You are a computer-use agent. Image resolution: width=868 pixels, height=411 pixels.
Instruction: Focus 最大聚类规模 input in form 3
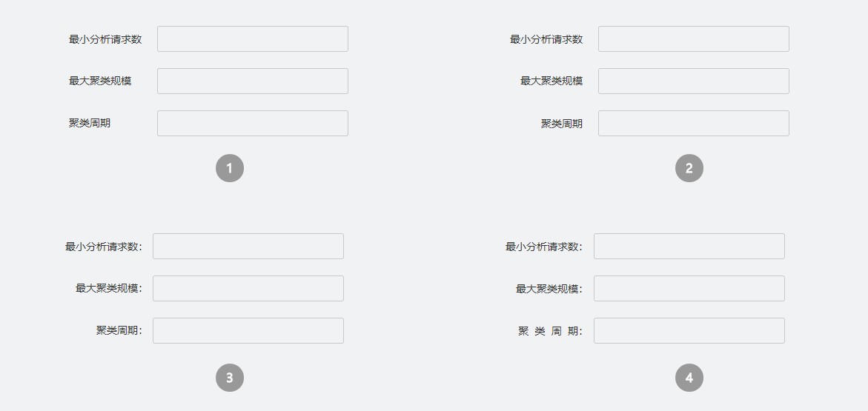coord(248,289)
